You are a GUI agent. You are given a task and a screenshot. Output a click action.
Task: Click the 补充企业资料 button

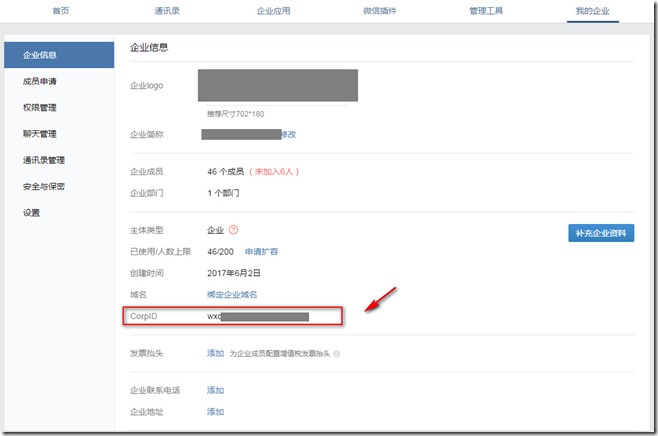[x=601, y=233]
